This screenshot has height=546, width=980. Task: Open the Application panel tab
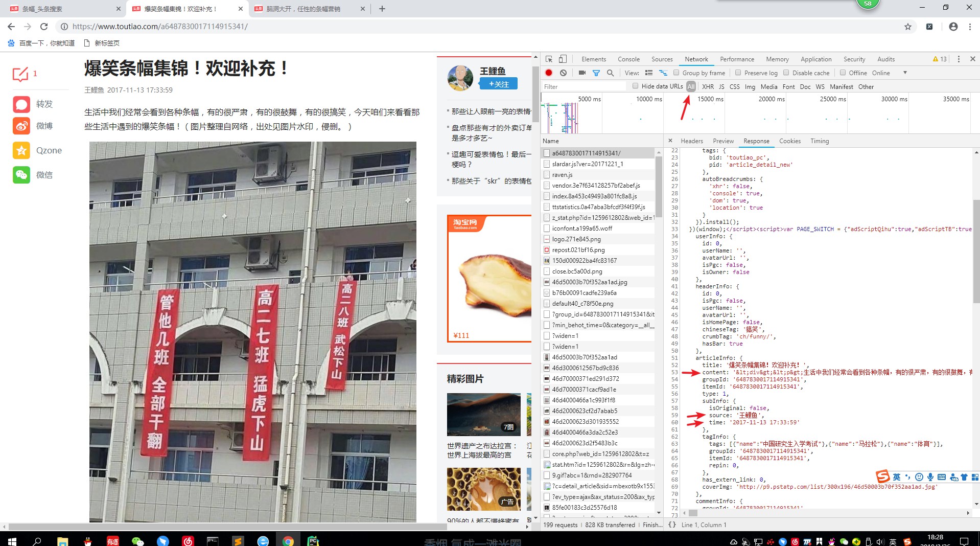pos(816,59)
